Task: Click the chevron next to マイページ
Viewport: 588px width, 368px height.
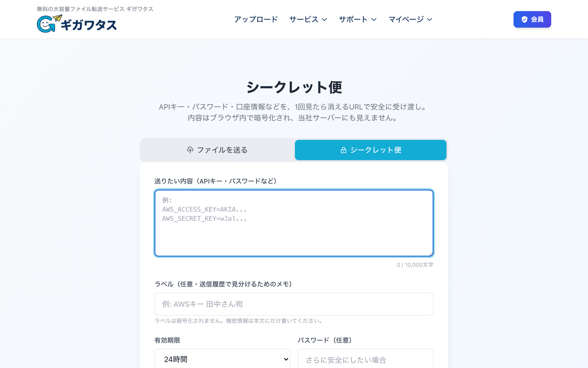Action: 429,20
